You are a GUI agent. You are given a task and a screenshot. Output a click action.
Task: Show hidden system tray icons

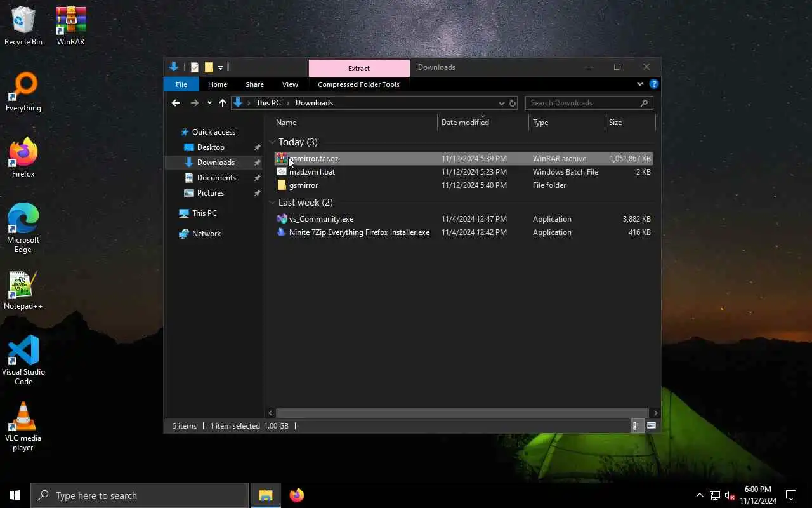click(700, 495)
